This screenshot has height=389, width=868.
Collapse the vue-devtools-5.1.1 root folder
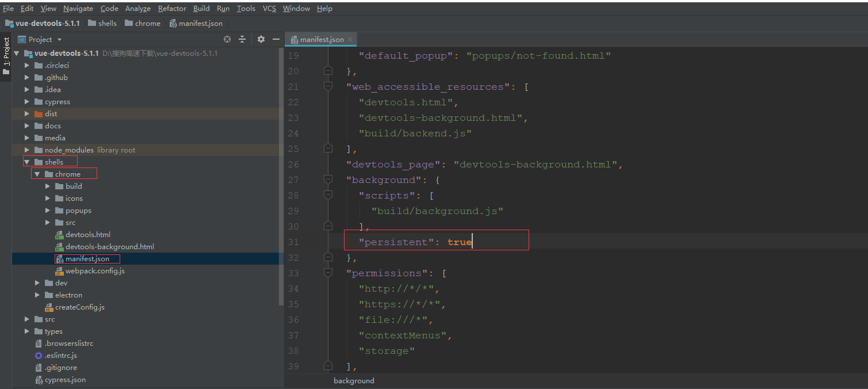[16, 53]
